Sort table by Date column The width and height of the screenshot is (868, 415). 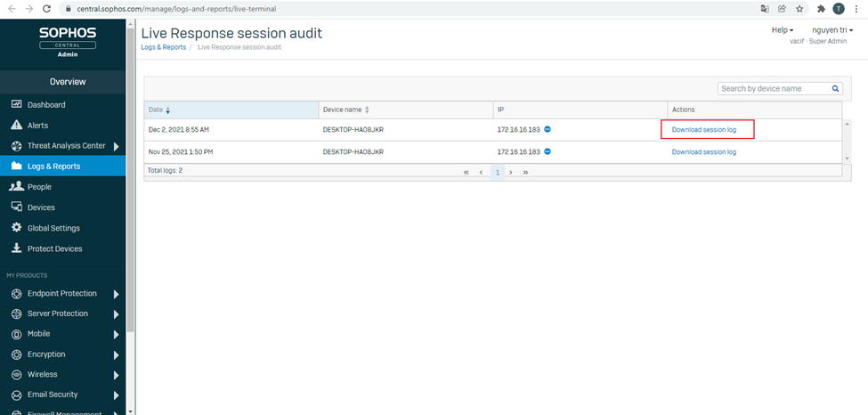231,110
